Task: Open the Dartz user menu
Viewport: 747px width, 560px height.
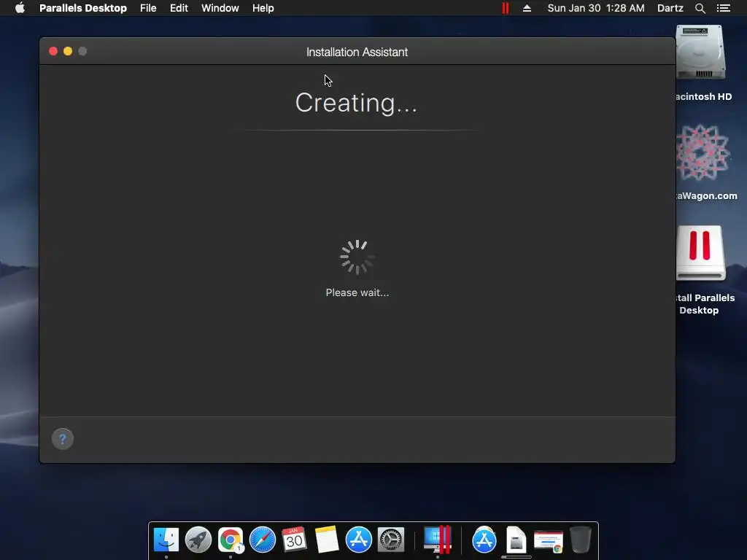Action: pos(670,8)
